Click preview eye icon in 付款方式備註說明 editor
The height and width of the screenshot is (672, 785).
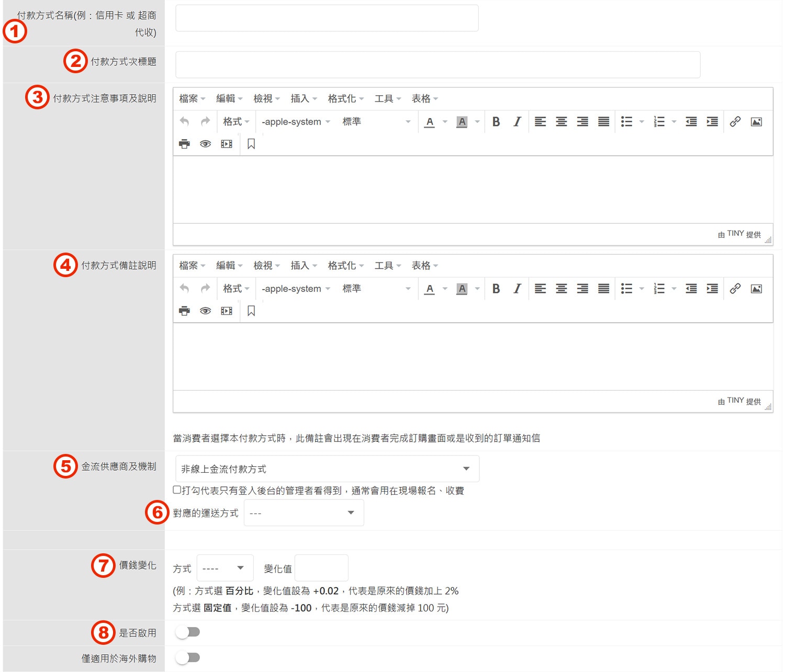tap(205, 311)
